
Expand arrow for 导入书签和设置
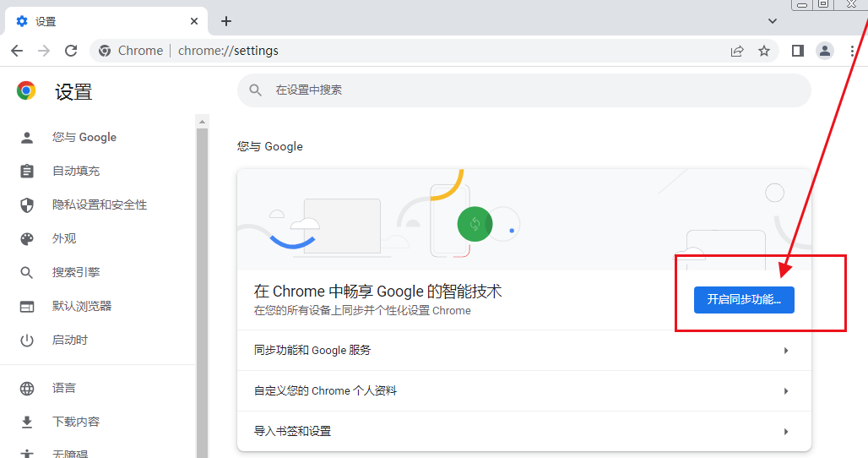point(786,432)
